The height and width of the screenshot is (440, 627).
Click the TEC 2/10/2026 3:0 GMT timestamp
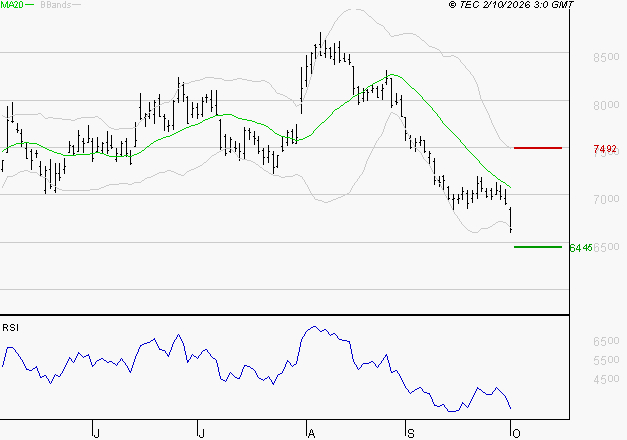point(511,4)
